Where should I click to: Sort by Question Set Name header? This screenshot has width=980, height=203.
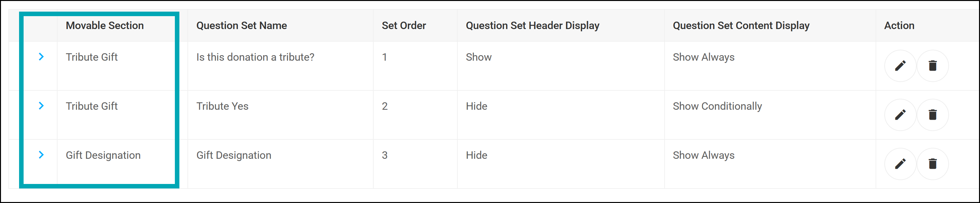coord(241,25)
